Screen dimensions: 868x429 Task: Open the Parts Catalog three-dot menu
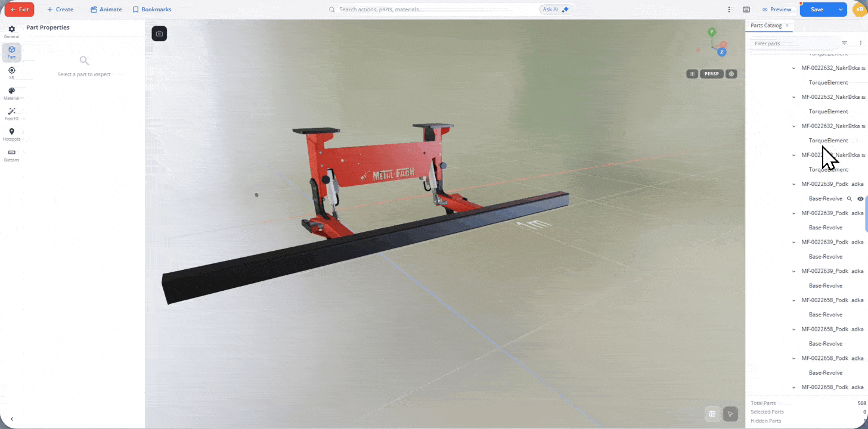pyautogui.click(x=860, y=43)
